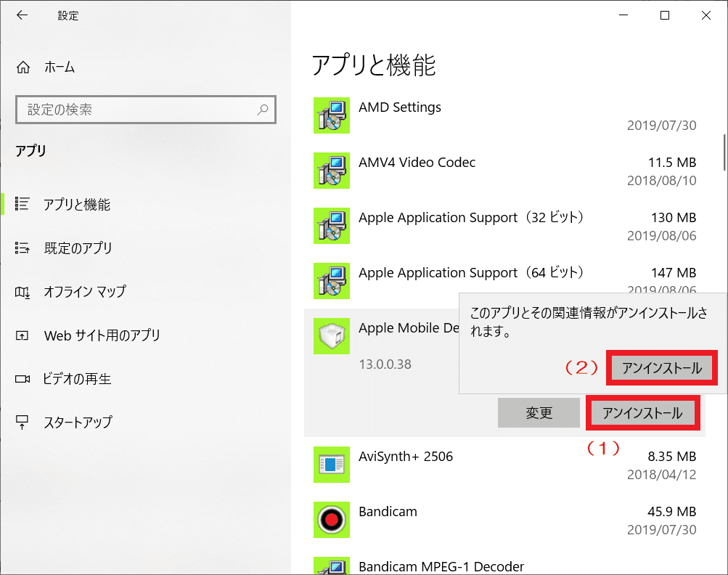The width and height of the screenshot is (728, 575).
Task: Select Apple Application Support (32 ビット) name
Action: tap(471, 217)
